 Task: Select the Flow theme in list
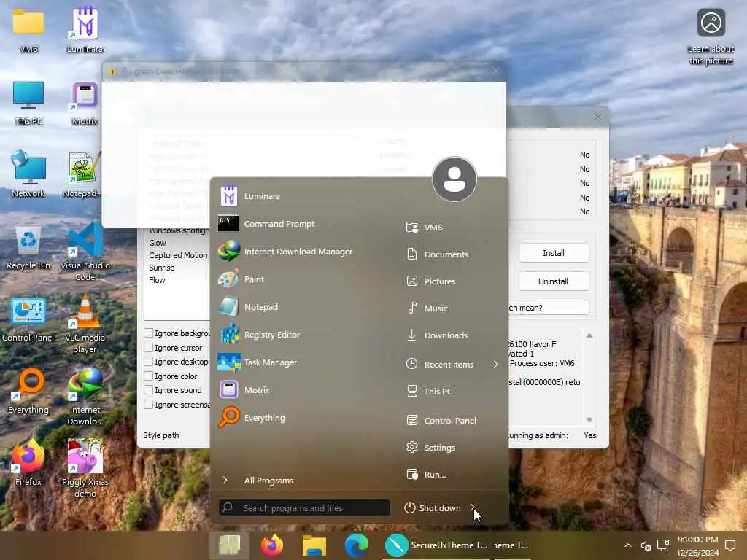tap(158, 280)
